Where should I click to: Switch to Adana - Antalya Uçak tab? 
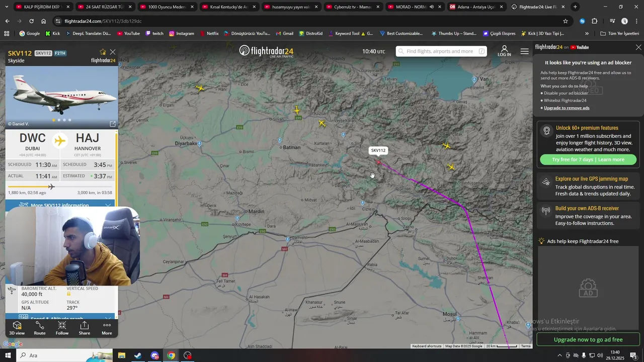(476, 7)
